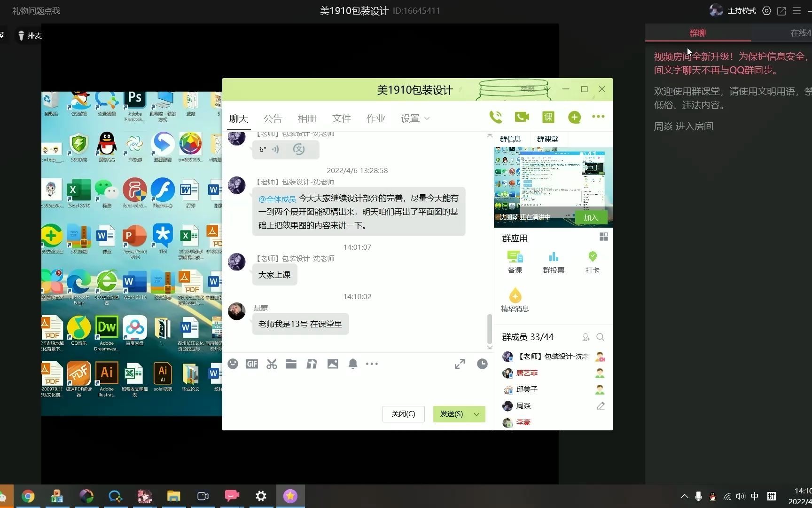Viewport: 812px width, 508px height.
Task: Click the bell notification icon in chat toolbar
Action: click(353, 364)
